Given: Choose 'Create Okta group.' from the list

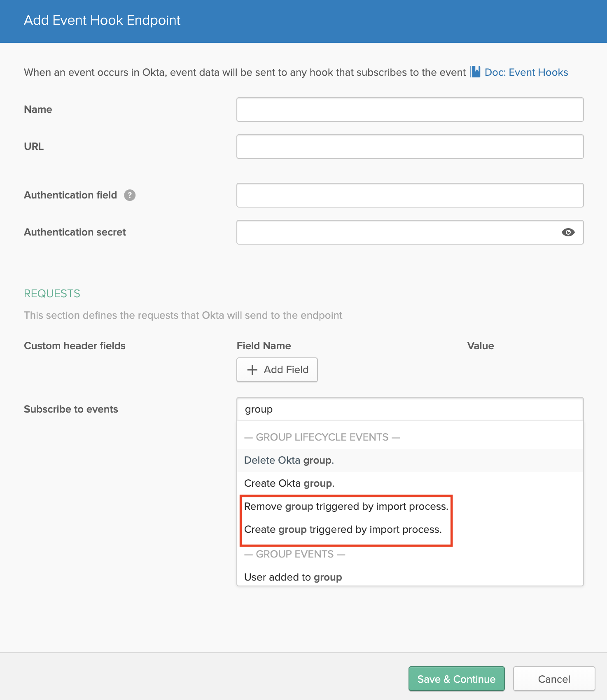Looking at the screenshot, I should point(289,483).
